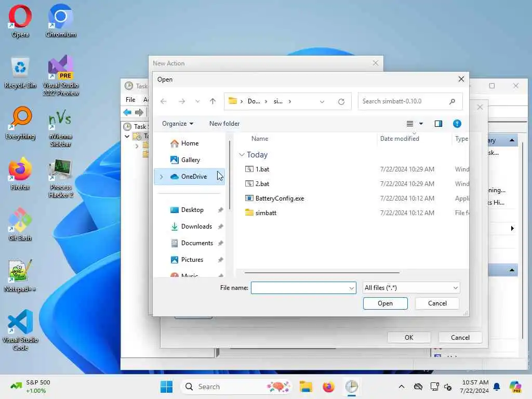Click the horizontal scrollbar in file list
532x399 pixels.
click(322, 272)
